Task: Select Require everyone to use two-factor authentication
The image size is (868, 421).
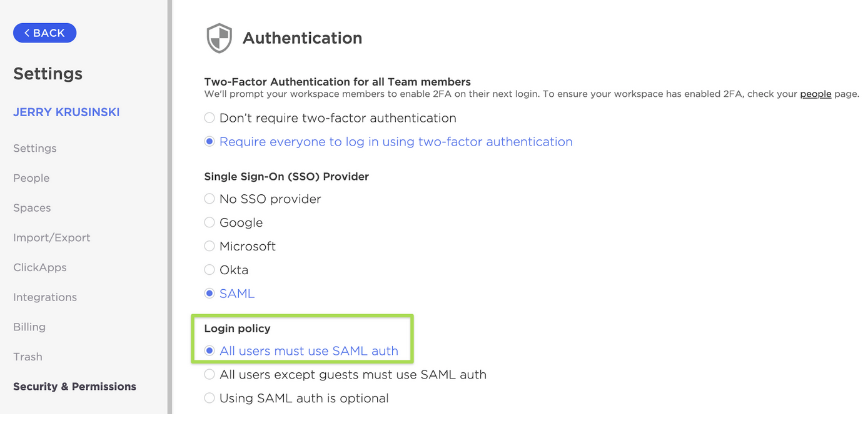Action: tap(209, 142)
